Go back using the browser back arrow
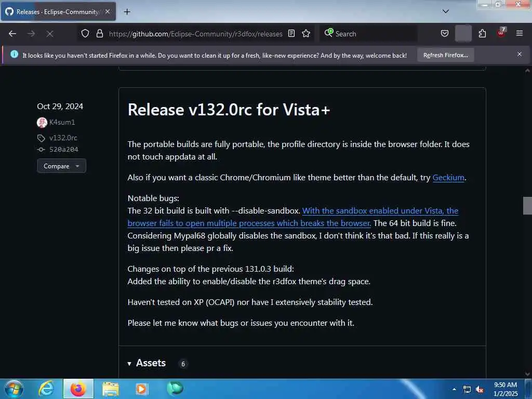Screen dimensions: 532x399 [12, 34]
